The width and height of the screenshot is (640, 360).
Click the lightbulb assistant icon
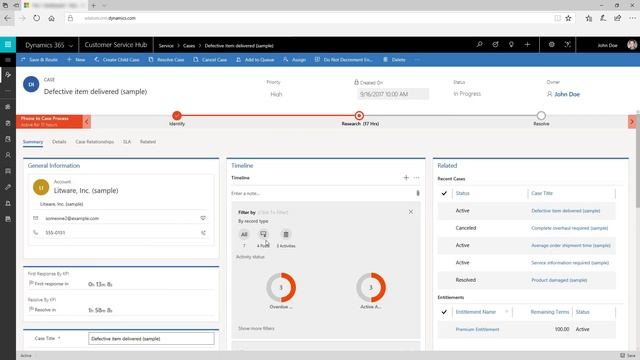[x=511, y=44]
